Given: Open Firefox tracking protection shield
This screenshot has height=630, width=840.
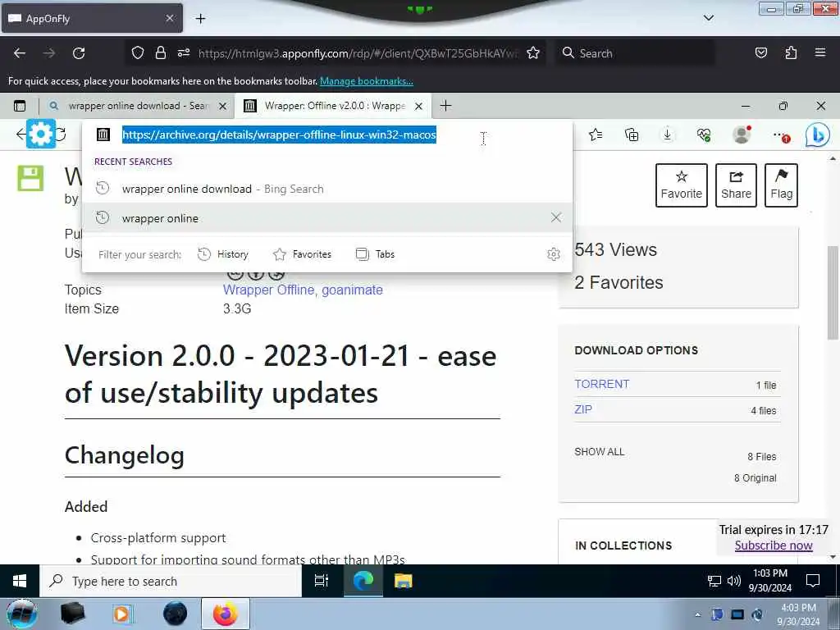Looking at the screenshot, I should (x=138, y=53).
